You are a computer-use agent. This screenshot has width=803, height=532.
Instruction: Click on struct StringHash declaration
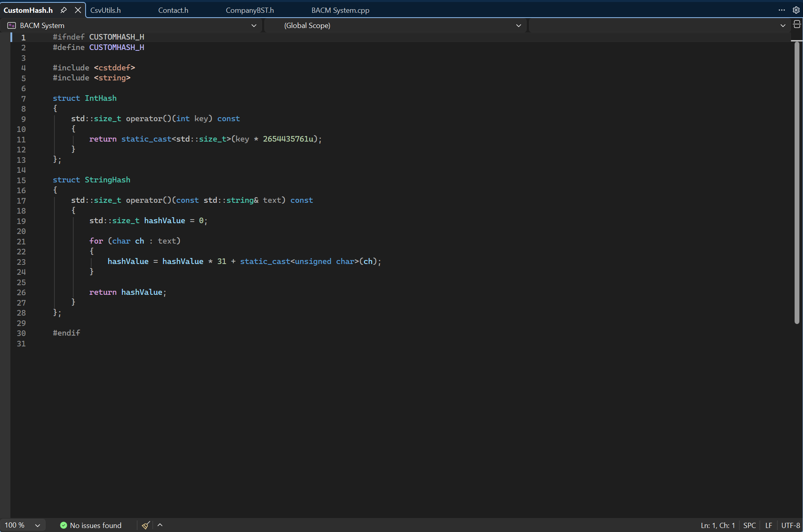coord(92,180)
